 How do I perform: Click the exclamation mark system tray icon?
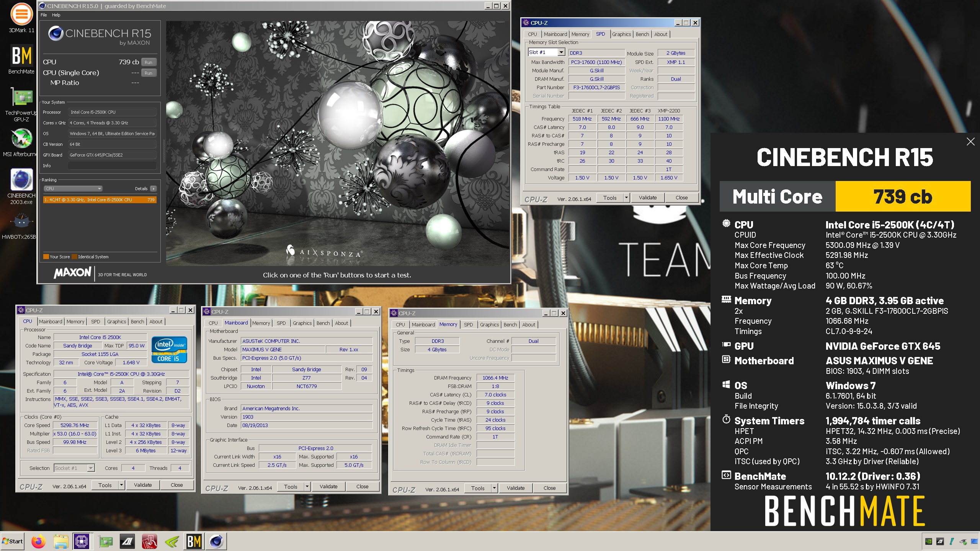(x=951, y=541)
